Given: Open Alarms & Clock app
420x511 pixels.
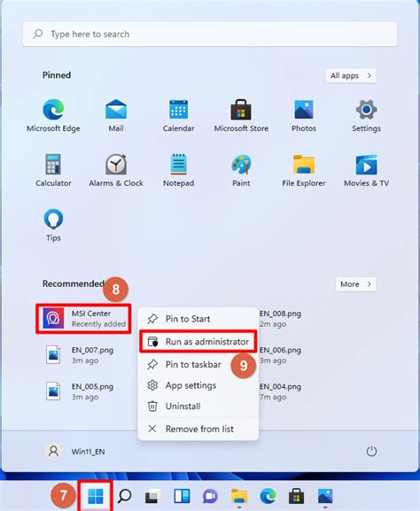Looking at the screenshot, I should pyautogui.click(x=116, y=170).
